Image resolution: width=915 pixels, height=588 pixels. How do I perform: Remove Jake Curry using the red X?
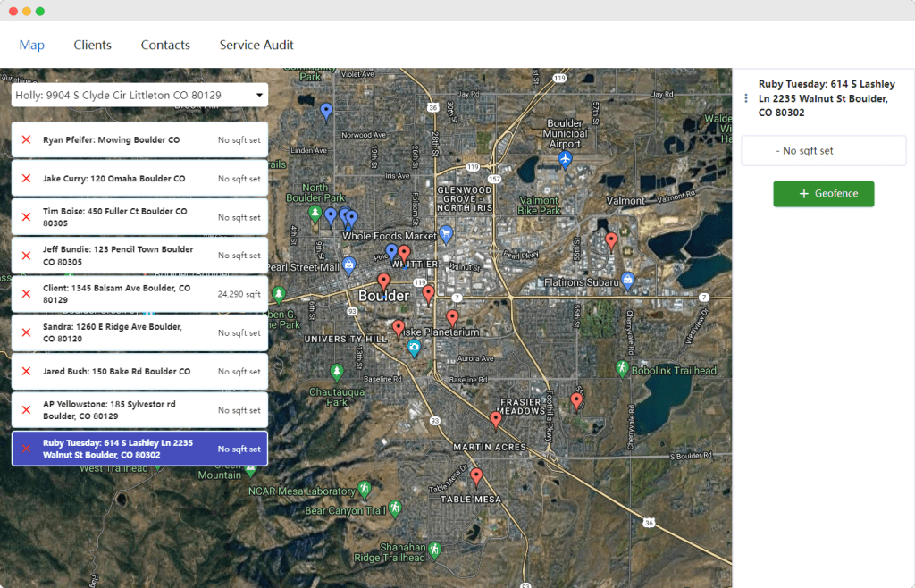click(x=26, y=179)
